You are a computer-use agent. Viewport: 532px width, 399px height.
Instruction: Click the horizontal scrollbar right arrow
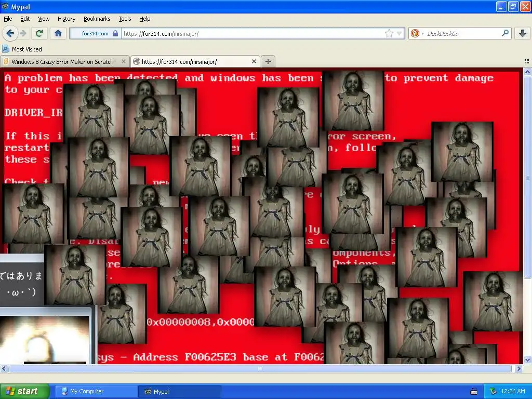click(x=519, y=368)
